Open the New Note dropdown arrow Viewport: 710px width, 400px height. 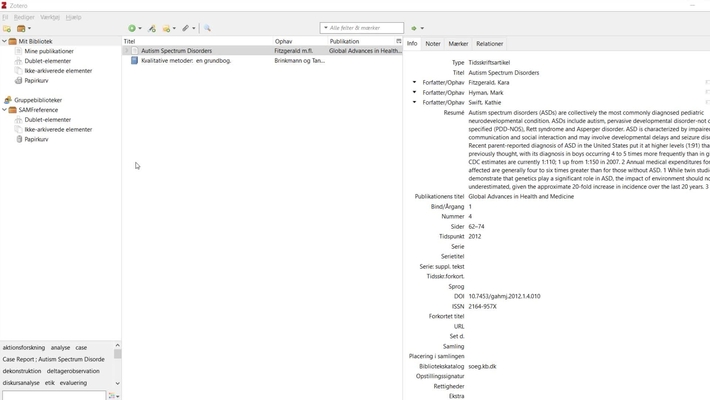click(x=174, y=28)
